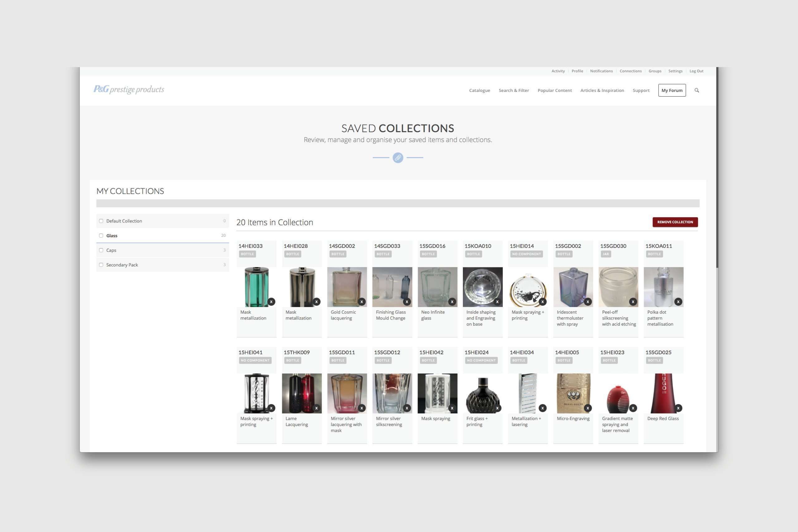Click the My Forum button
Viewport: 798px width, 532px height.
point(672,90)
